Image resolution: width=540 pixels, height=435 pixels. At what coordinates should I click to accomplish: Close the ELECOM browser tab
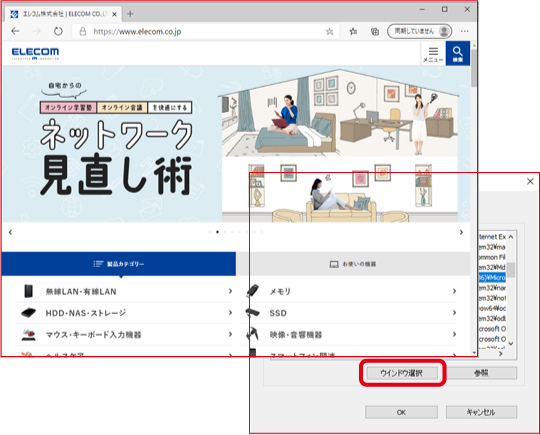click(x=114, y=14)
